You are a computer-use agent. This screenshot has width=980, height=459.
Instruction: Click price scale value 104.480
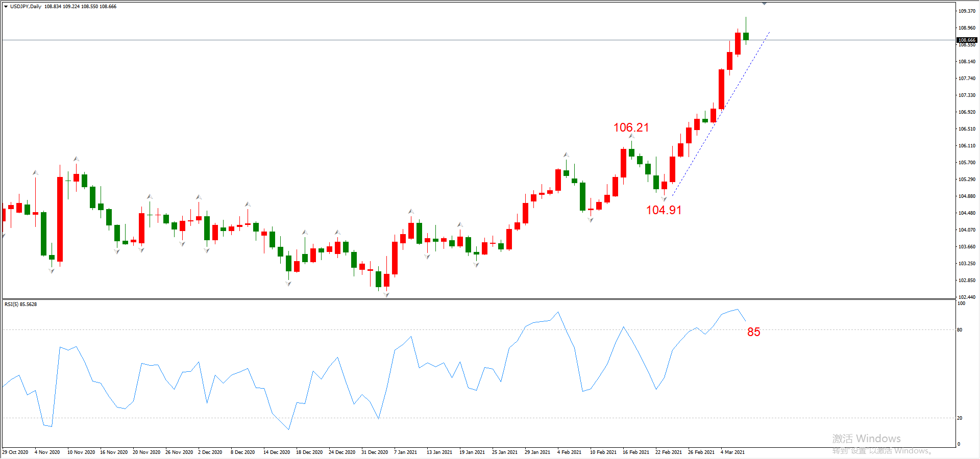967,213
